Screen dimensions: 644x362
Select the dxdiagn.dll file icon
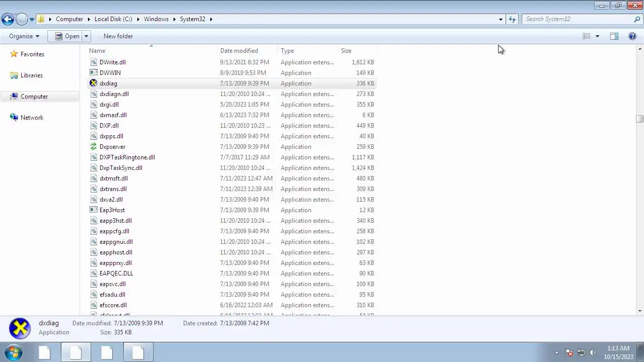coord(93,94)
